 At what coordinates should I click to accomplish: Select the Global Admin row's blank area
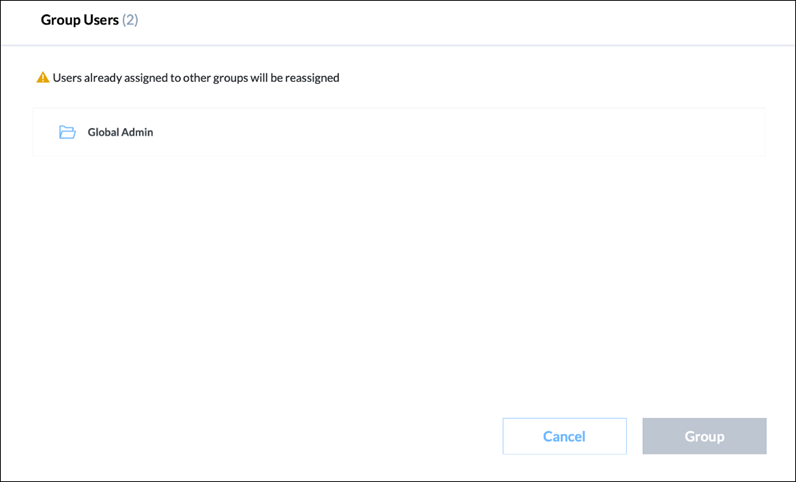tap(457, 132)
